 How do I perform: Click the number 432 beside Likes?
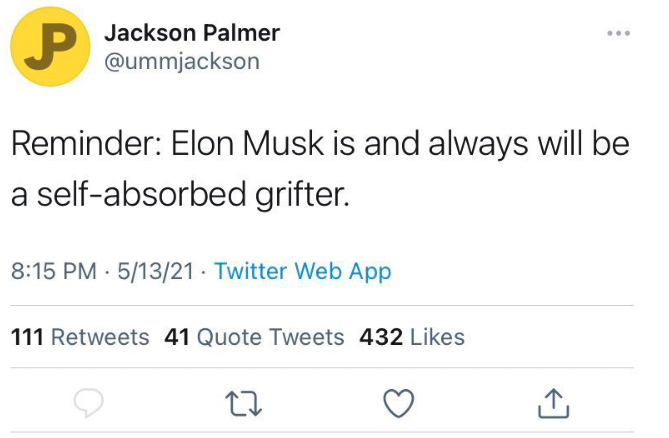(x=381, y=337)
